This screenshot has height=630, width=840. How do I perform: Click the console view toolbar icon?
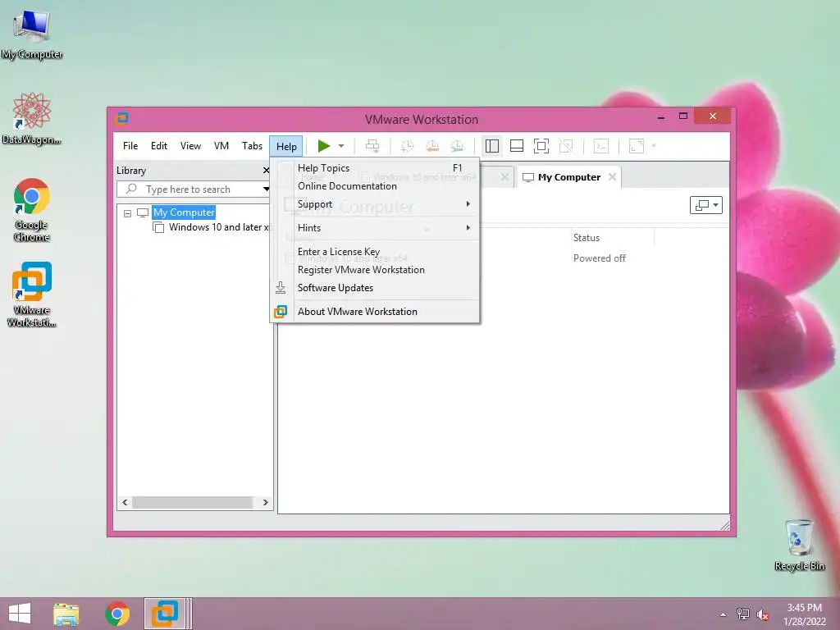coord(601,146)
